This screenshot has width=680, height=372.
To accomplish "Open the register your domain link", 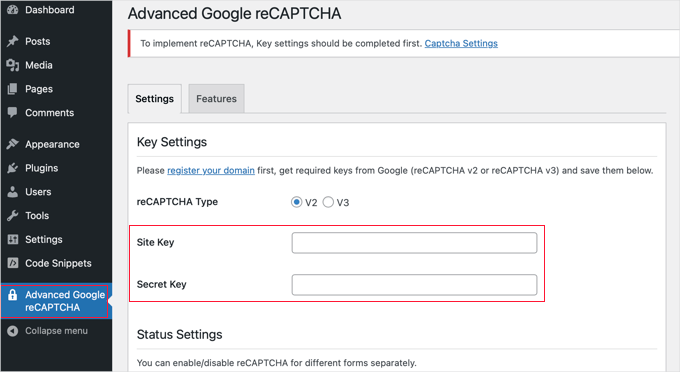I will [x=211, y=170].
